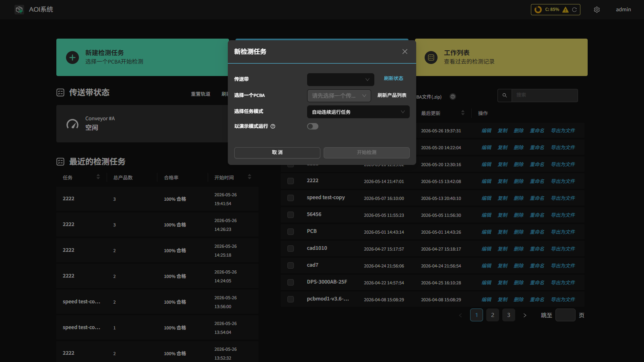Screen dimensions: 644x362
Task: Click the list icon on 工作列表 card
Action: (x=431, y=58)
